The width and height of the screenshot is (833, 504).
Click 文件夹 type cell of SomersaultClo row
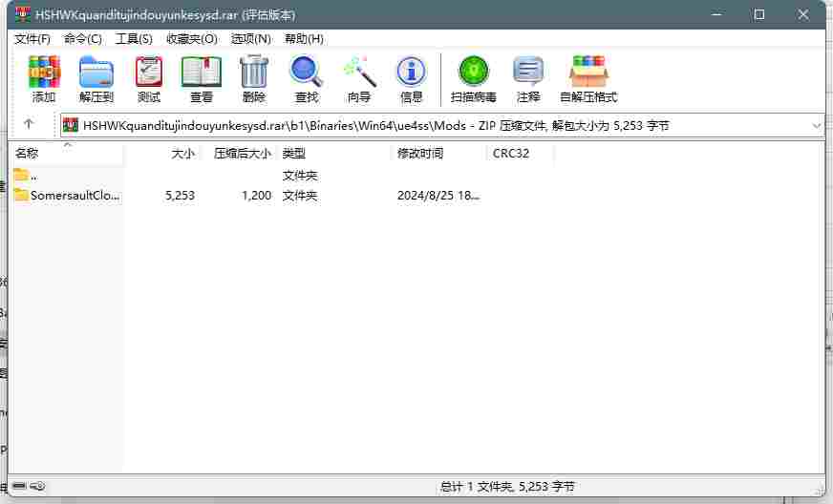point(300,196)
